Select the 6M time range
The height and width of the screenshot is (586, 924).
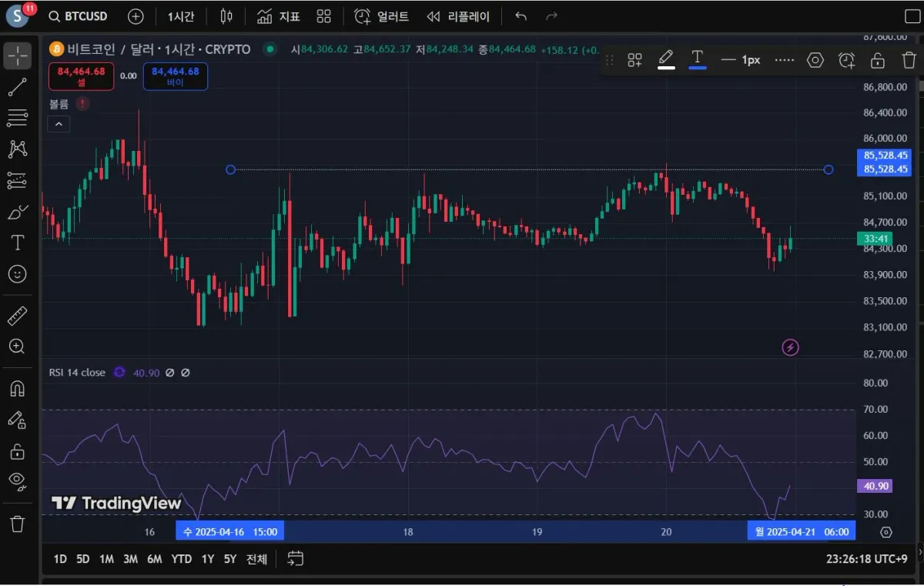(x=154, y=559)
